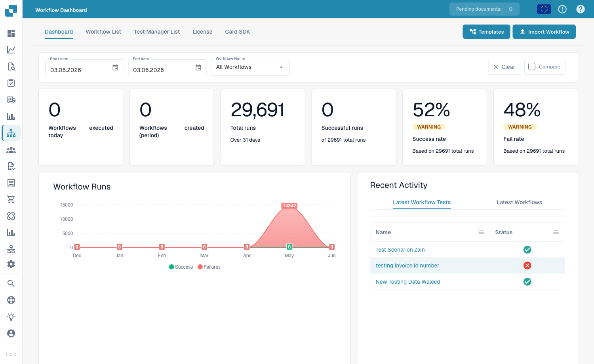Open the delivery truck sidebar icon
Image resolution: width=594 pixels, height=364 pixels.
coord(11,100)
